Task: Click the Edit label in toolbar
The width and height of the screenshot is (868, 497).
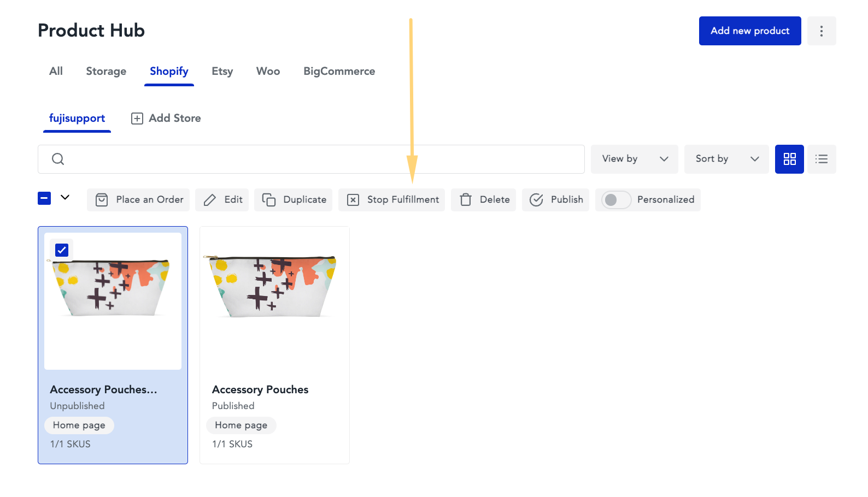Action: point(233,200)
